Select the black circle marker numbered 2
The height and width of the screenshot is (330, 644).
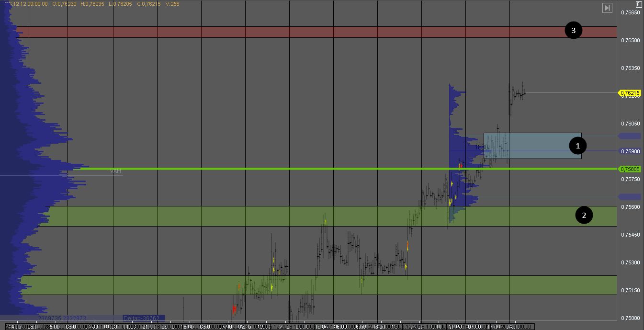tap(584, 216)
